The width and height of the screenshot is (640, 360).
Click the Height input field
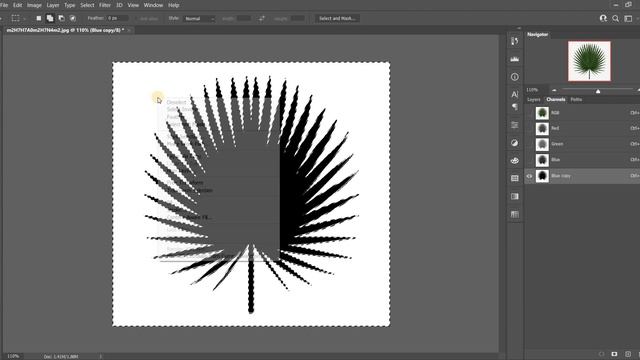click(298, 18)
